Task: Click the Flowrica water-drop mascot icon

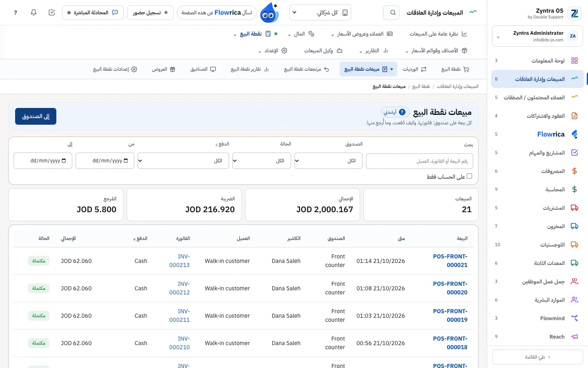Action: pyautogui.click(x=269, y=13)
